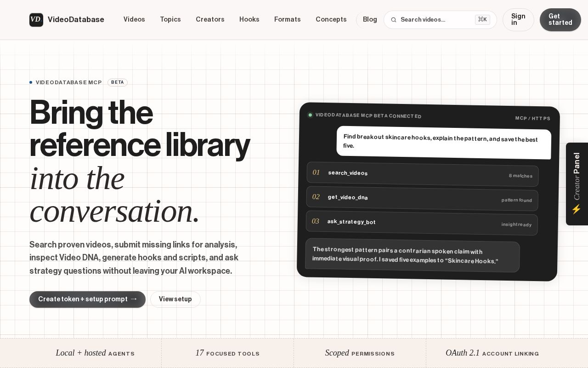Click 'Scoped PERMISSIONS' stat
The image size is (588, 368).
360,353
